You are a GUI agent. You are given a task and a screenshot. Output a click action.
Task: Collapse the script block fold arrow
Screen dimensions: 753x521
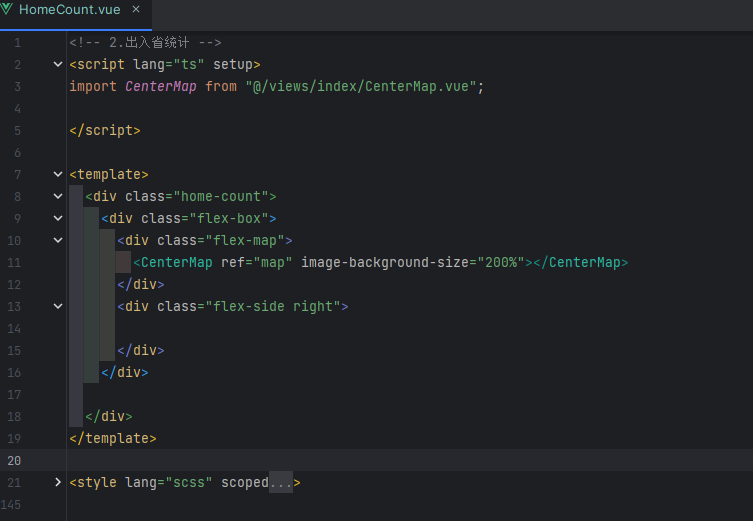(x=58, y=65)
